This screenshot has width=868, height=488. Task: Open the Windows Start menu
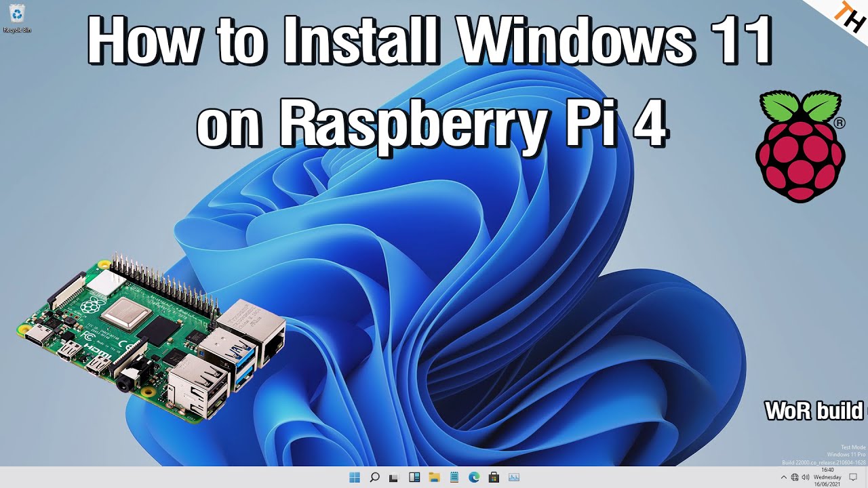click(x=354, y=477)
